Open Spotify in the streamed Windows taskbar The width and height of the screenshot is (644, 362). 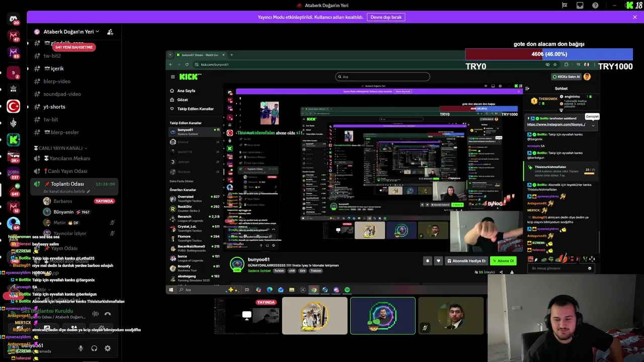coord(347,290)
